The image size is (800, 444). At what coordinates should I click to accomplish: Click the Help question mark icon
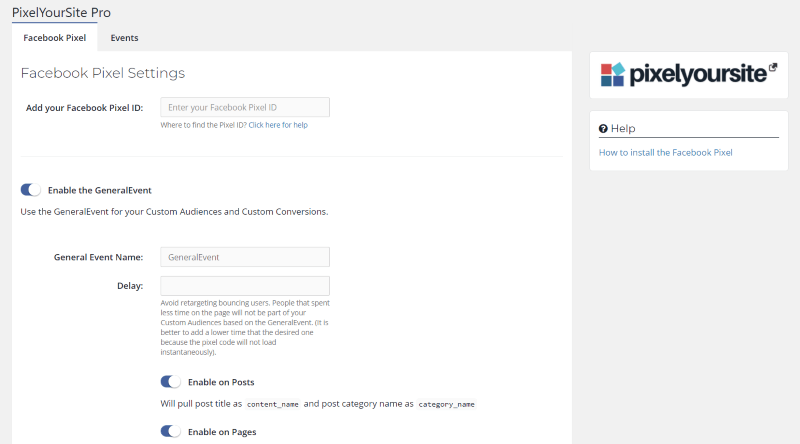603,129
